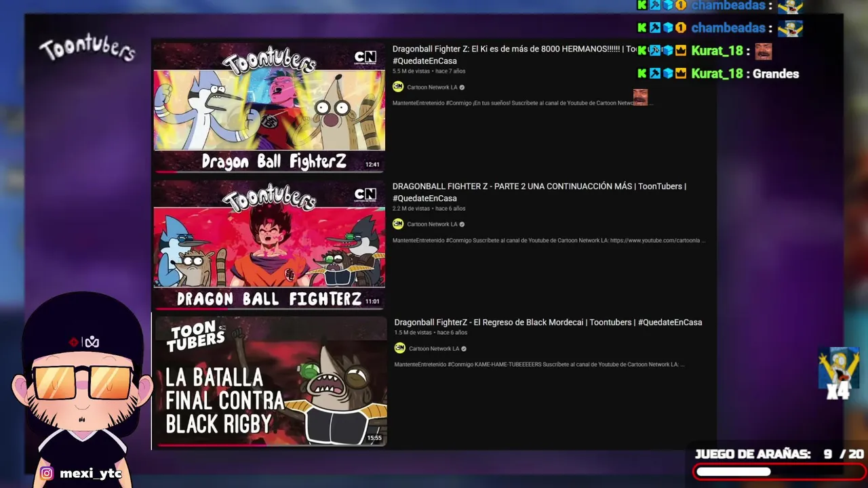This screenshot has height=488, width=868.
Task: Click the '2.2 M de vistas · hace 6 años' text
Action: 429,209
